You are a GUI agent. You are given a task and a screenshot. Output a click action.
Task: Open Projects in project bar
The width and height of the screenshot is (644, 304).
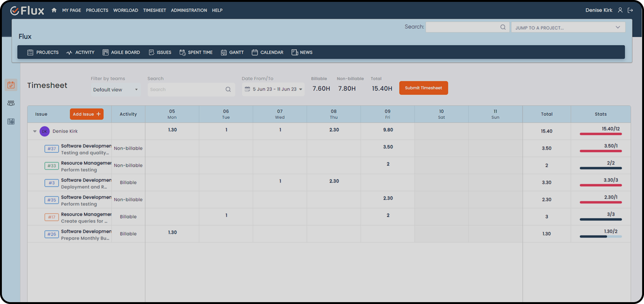tap(43, 52)
